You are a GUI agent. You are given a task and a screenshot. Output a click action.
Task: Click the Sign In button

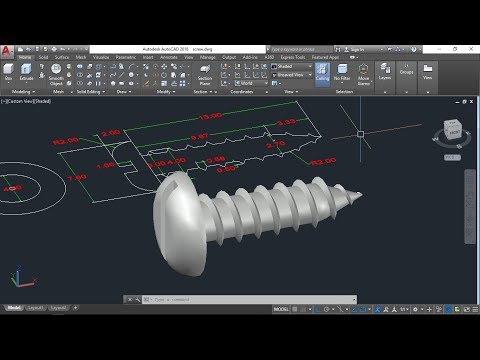pos(354,49)
